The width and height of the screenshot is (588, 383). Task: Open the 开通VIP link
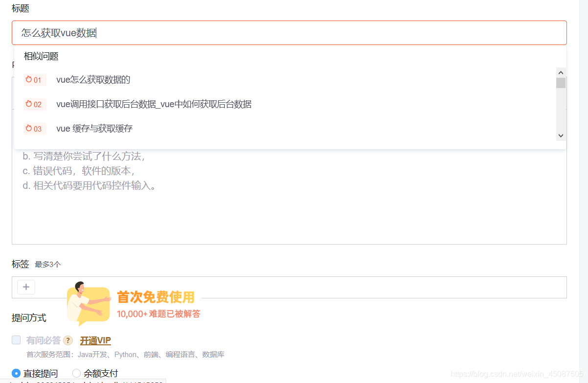point(95,340)
